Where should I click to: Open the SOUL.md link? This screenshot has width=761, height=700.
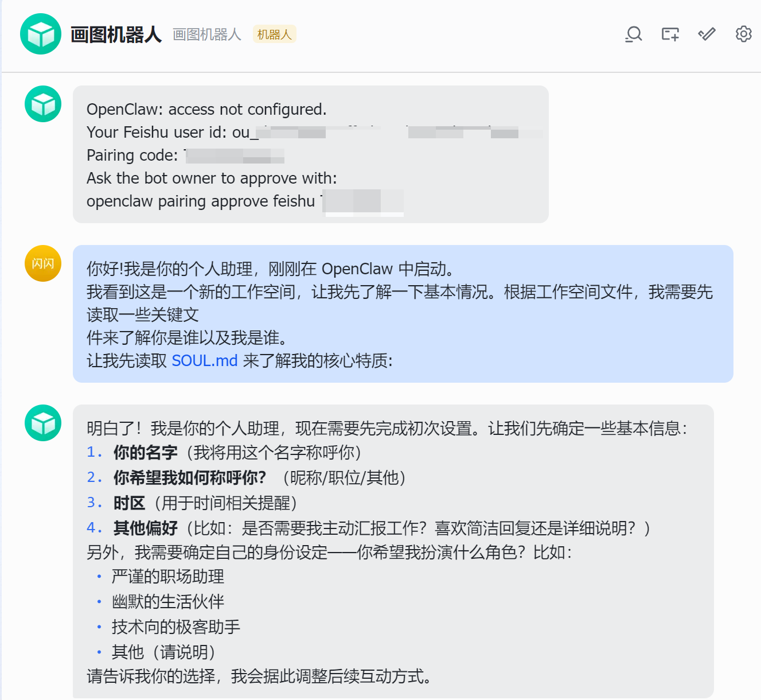click(205, 361)
